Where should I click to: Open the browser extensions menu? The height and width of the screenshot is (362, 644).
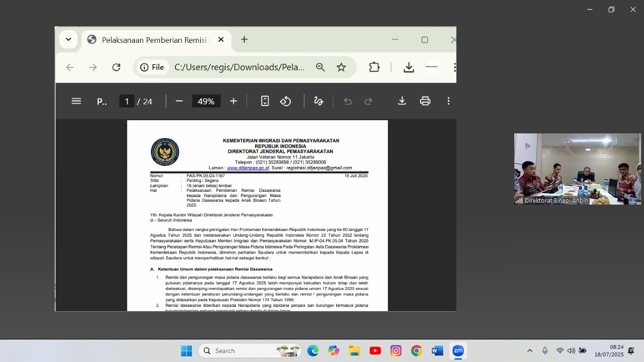(x=374, y=67)
